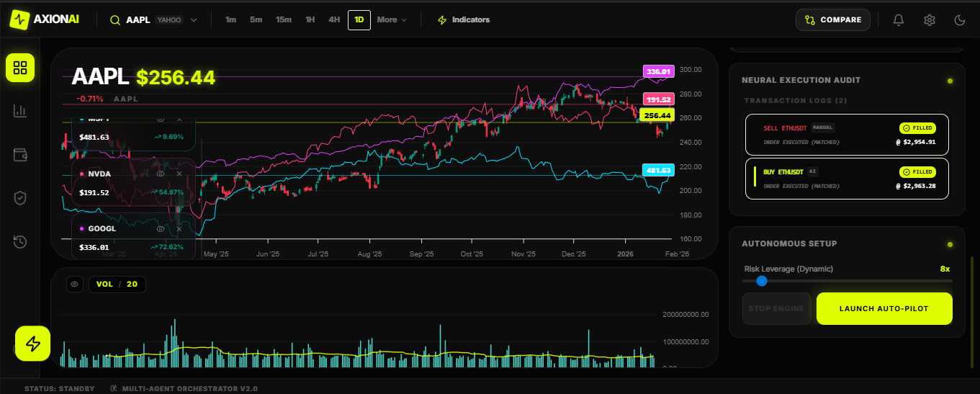Toggle NVDA comparison visibility eye
980x394 pixels.
[161, 174]
